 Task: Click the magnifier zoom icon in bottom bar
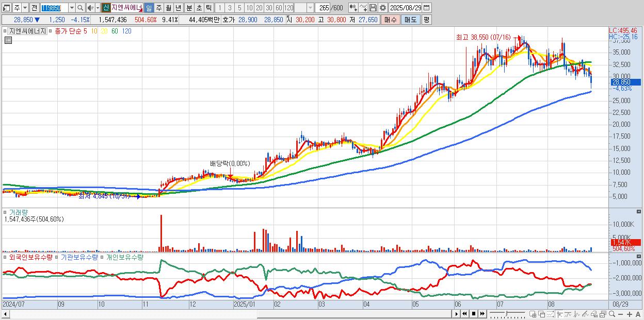611,314
